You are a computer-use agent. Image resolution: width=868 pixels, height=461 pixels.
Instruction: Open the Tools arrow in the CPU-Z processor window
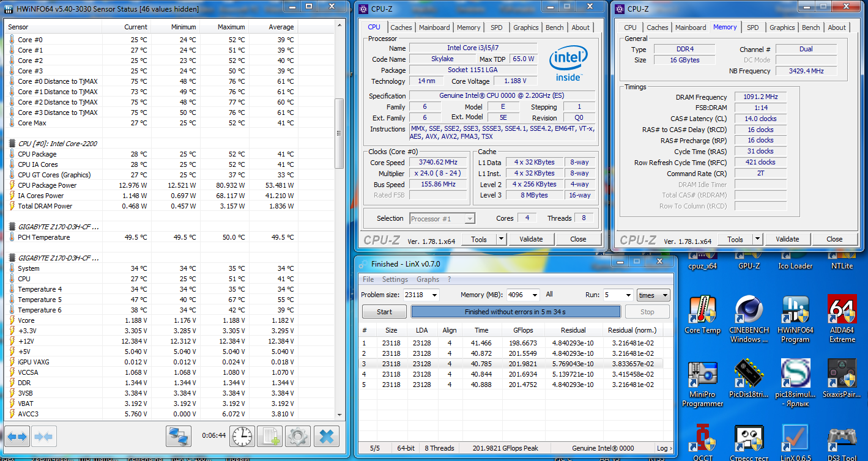[501, 239]
